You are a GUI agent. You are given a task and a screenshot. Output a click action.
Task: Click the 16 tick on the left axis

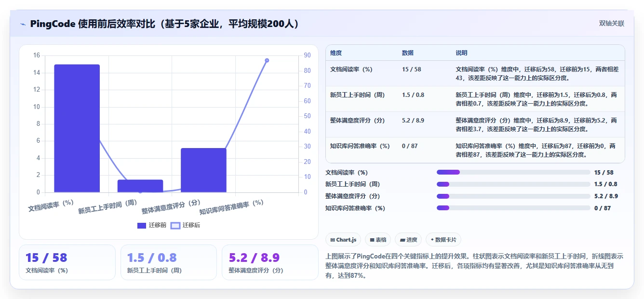click(37, 55)
